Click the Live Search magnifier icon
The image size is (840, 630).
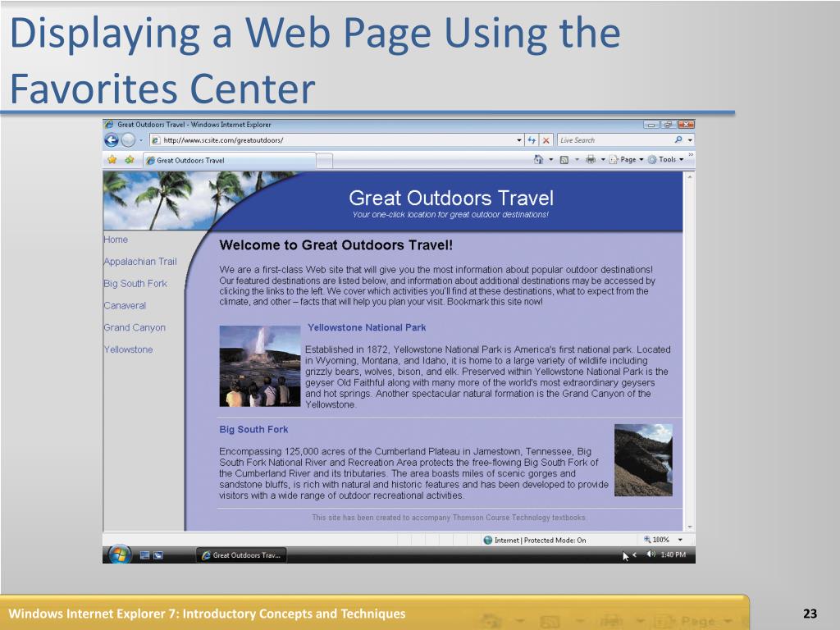[x=678, y=139]
